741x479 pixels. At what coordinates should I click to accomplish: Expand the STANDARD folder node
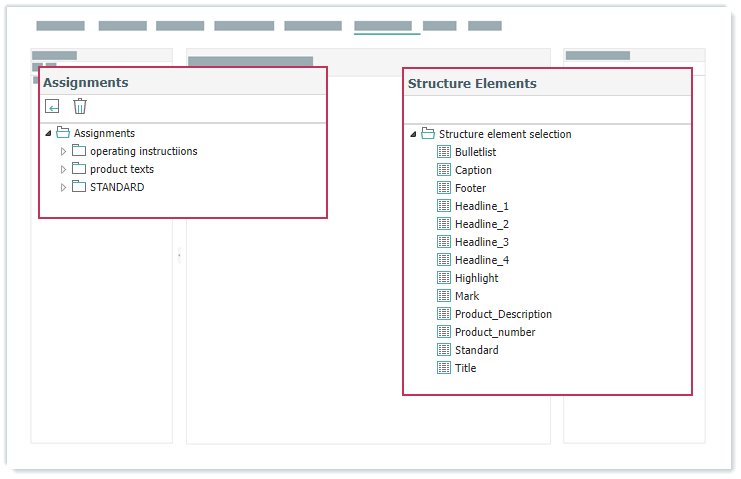(63, 188)
